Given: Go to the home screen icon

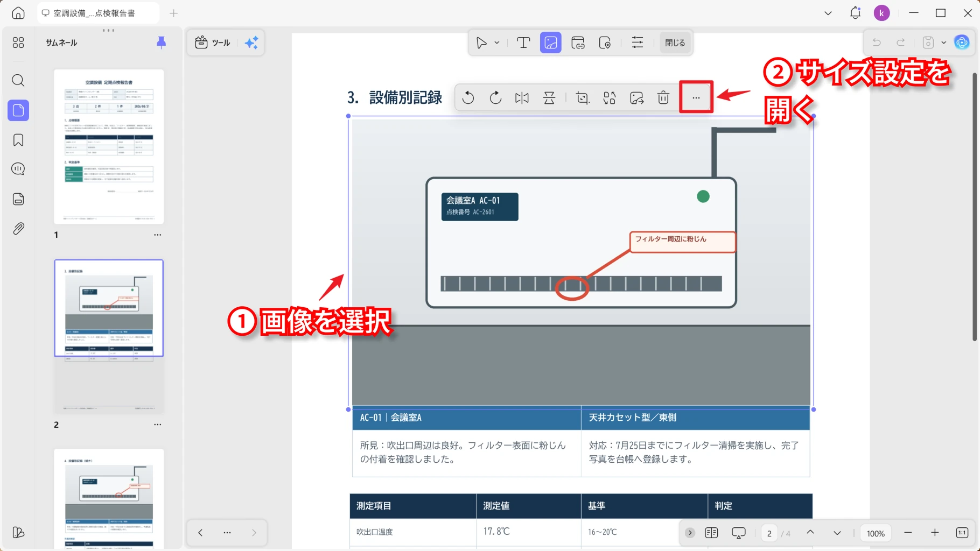Looking at the screenshot, I should pyautogui.click(x=18, y=13).
